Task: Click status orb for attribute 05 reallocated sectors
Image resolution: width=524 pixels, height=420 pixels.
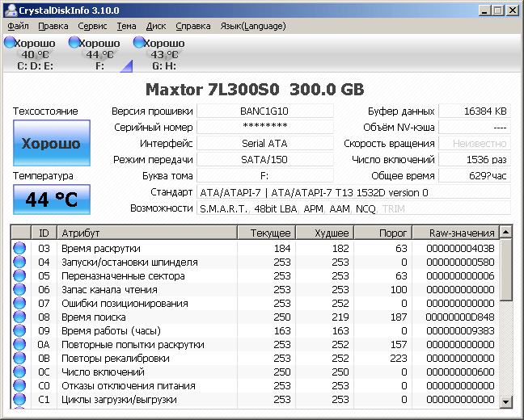Action: point(20,275)
